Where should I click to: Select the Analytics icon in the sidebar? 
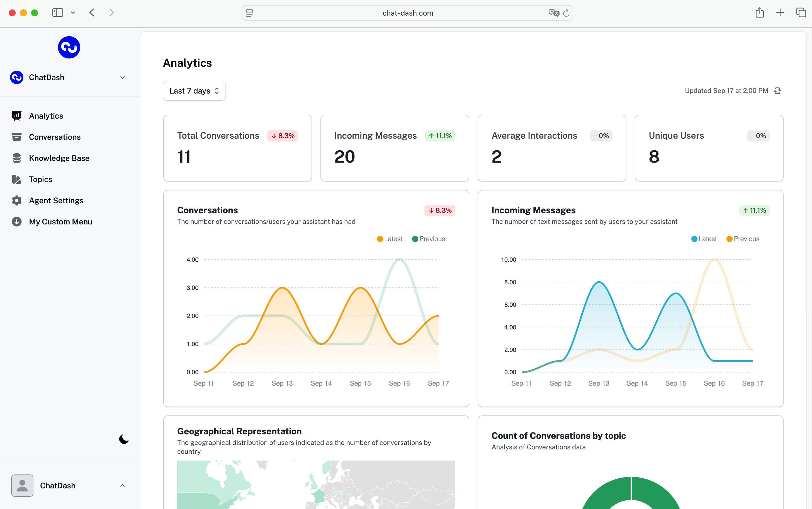[x=16, y=116]
